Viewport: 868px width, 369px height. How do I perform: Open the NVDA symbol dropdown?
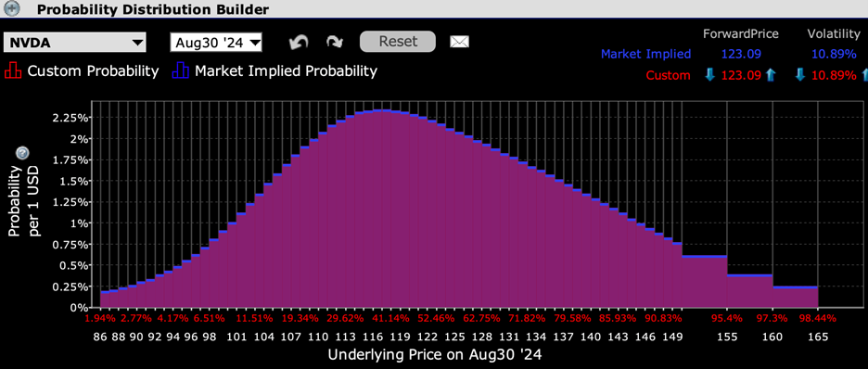75,43
